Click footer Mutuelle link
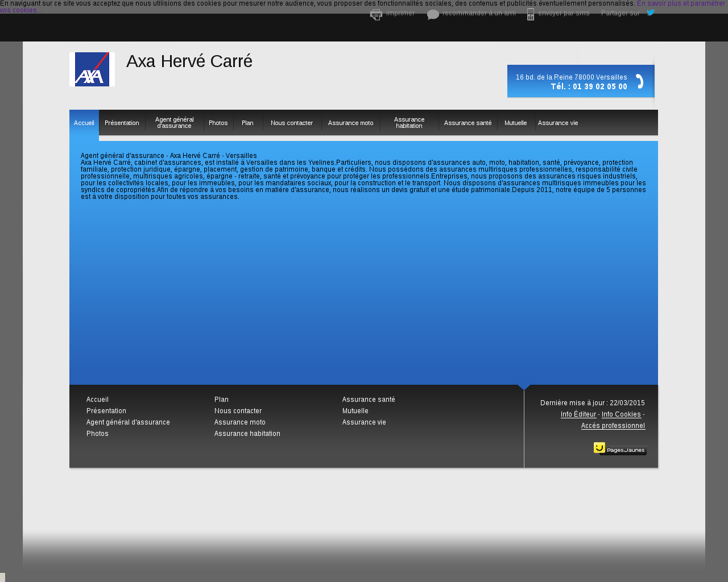Screen dimensions: 728x582 click(x=355, y=411)
